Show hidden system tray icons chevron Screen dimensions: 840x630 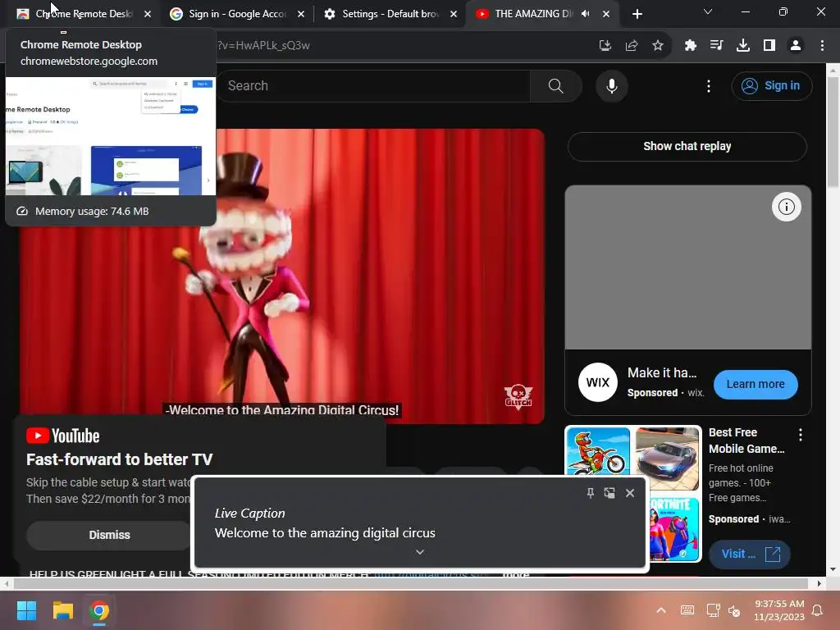click(661, 610)
